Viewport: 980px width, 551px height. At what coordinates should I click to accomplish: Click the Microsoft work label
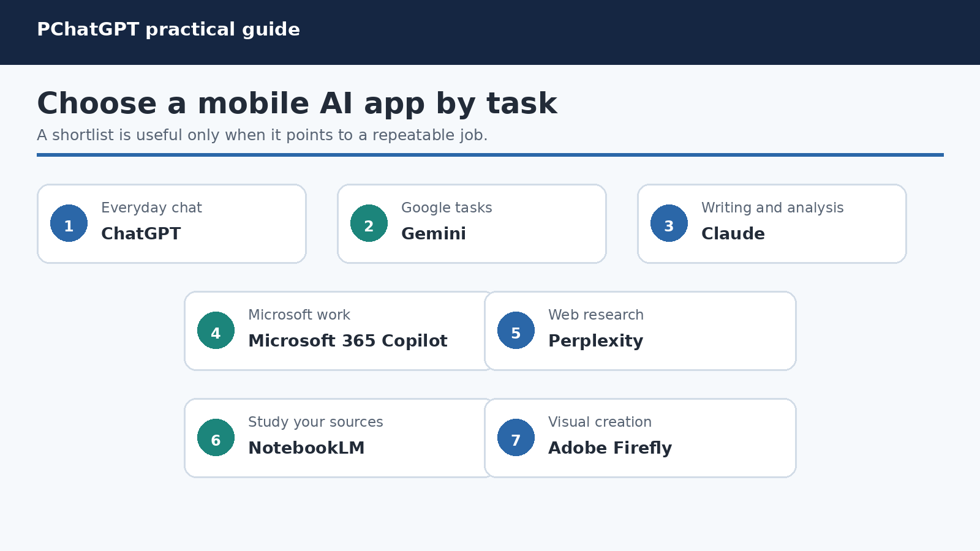click(299, 315)
